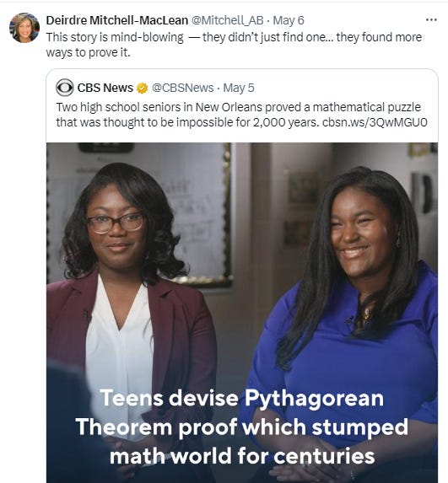The width and height of the screenshot is (448, 483).
Task: Open the May 6 post timestamp
Action: (x=289, y=20)
